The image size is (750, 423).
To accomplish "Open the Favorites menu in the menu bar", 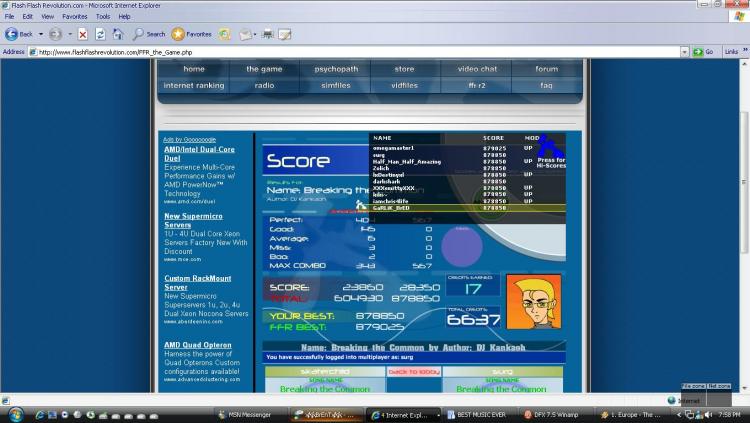I will (74, 17).
